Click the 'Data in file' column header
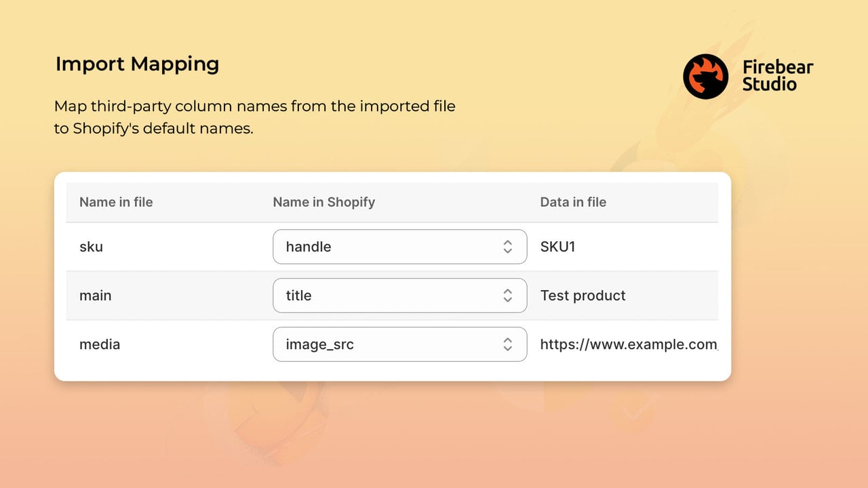Viewport: 868px width, 488px height. (x=573, y=202)
